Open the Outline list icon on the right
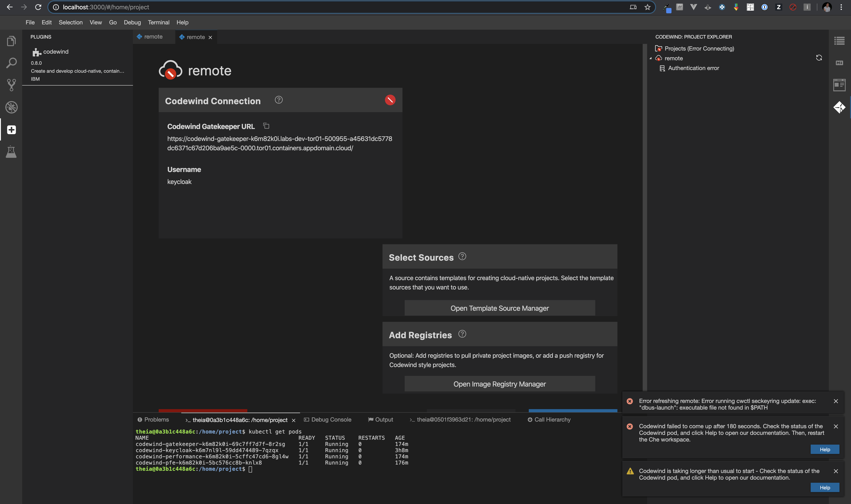 pyautogui.click(x=840, y=40)
